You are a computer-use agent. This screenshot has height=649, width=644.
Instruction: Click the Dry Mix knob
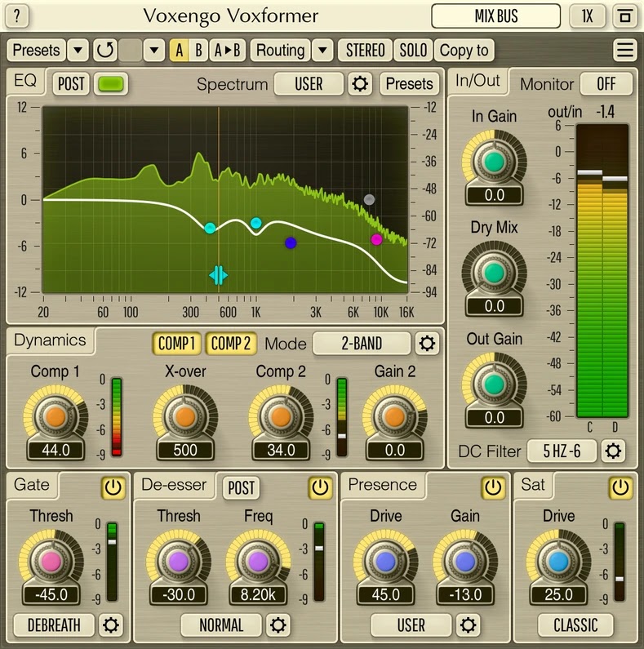[494, 273]
